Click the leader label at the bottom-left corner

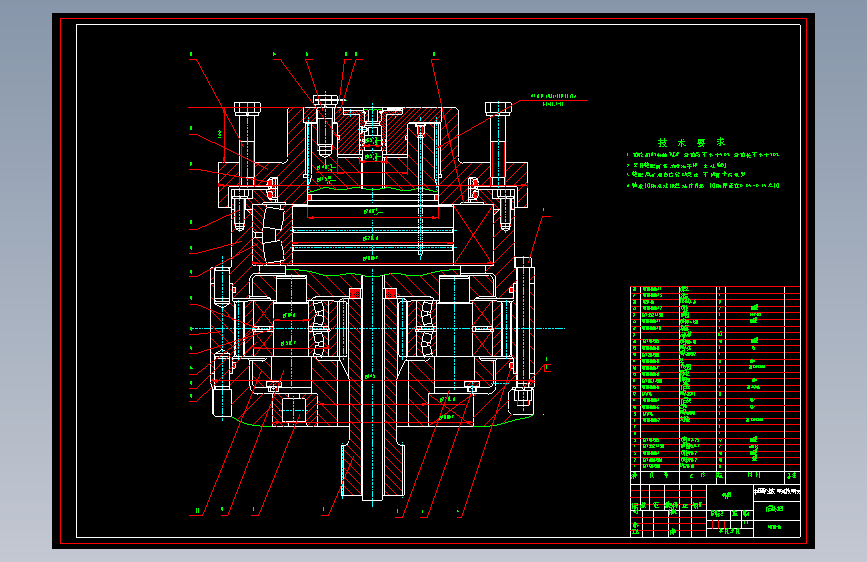[x=198, y=512]
